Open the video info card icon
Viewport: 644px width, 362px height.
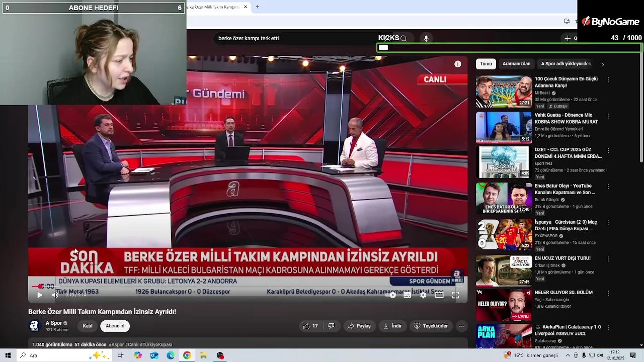[458, 64]
